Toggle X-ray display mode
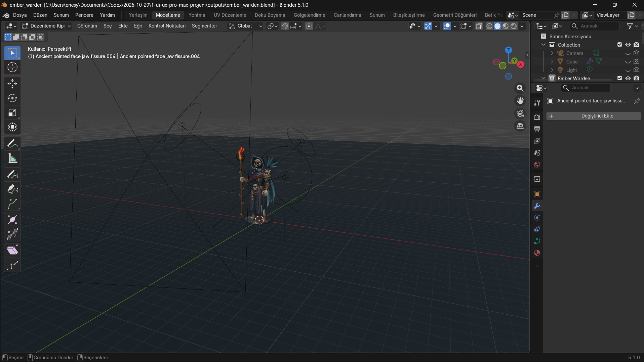 (x=479, y=26)
